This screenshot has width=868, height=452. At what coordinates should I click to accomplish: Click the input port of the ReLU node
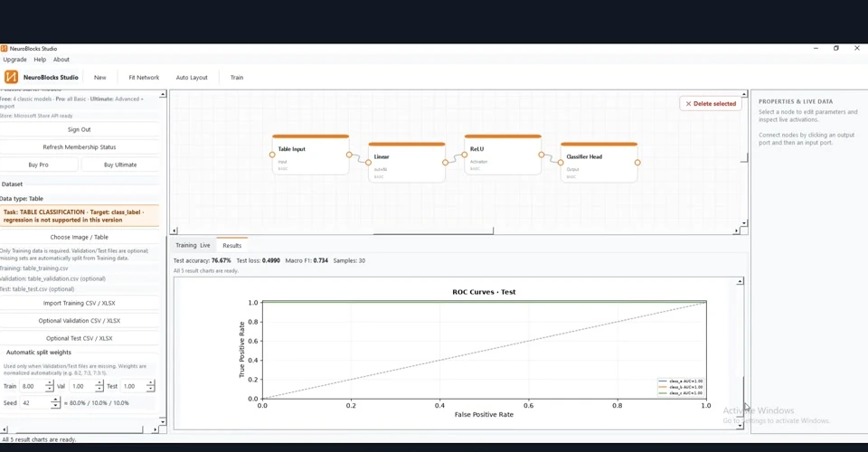coord(465,155)
